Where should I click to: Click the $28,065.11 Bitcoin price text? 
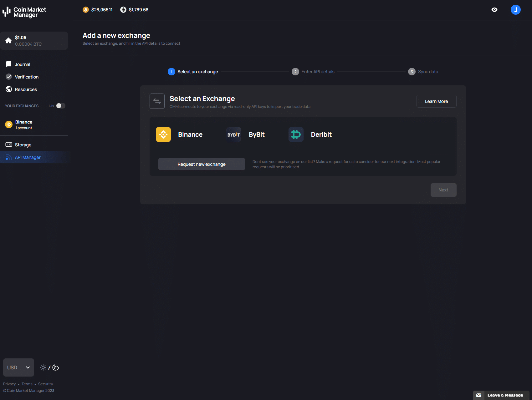click(x=102, y=10)
